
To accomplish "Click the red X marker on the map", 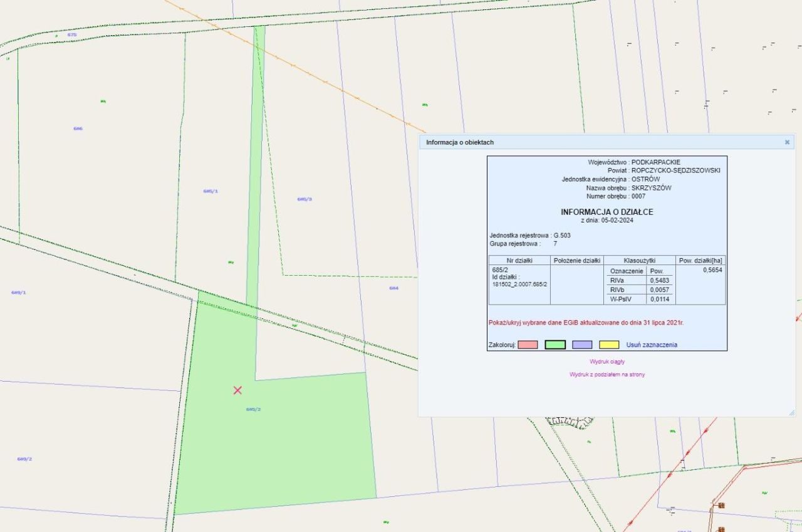I will tap(237, 390).
